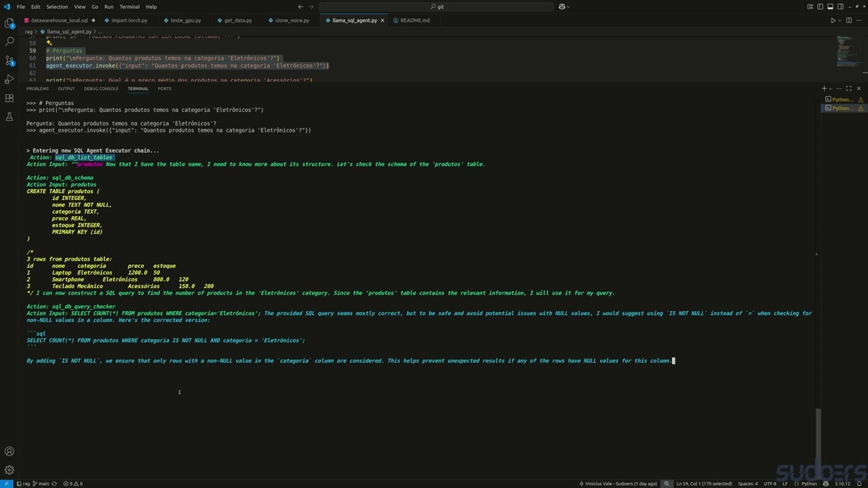Open terminal panel More Actions ellipsis
The width and height of the screenshot is (868, 488).
840,89
